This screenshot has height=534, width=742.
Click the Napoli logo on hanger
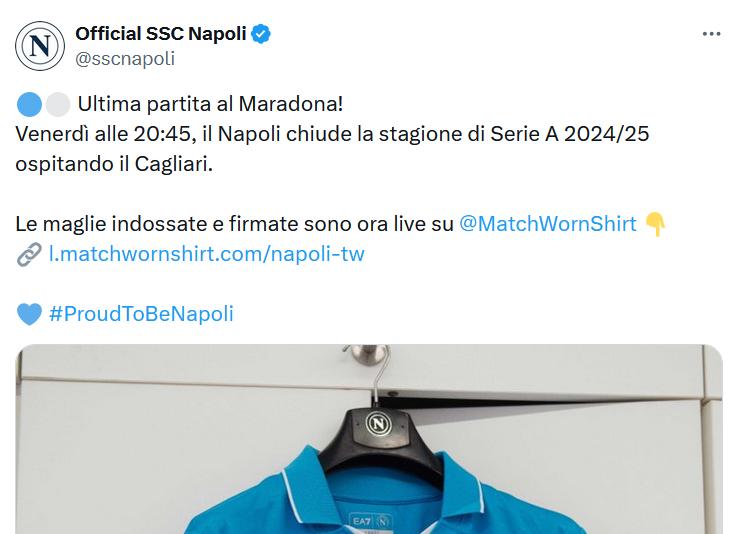coord(379,423)
